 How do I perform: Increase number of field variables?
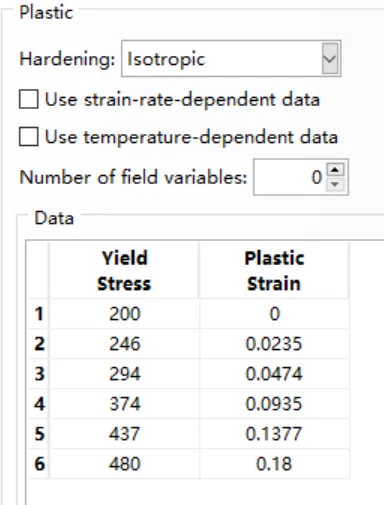click(x=335, y=170)
